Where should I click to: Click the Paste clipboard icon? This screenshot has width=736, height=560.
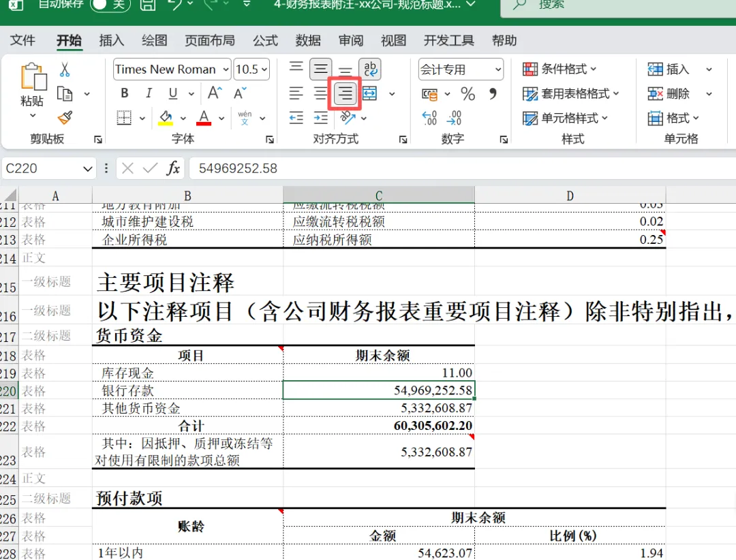[x=33, y=76]
